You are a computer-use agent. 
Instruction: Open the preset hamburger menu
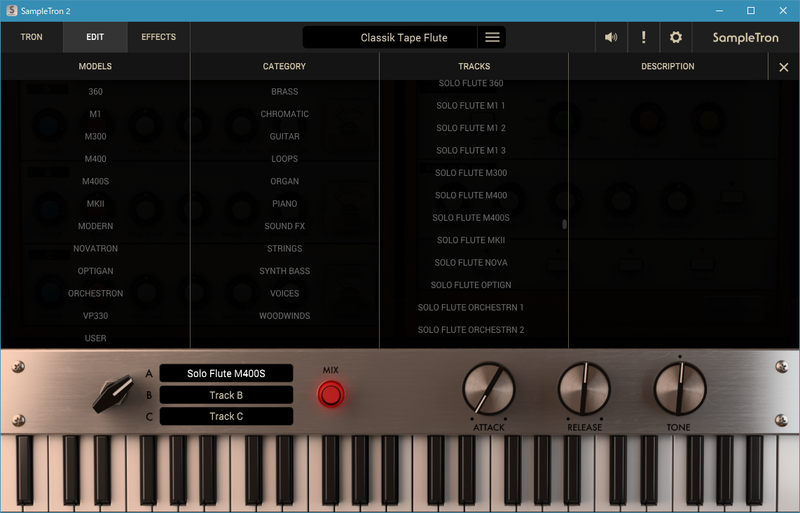pos(492,37)
